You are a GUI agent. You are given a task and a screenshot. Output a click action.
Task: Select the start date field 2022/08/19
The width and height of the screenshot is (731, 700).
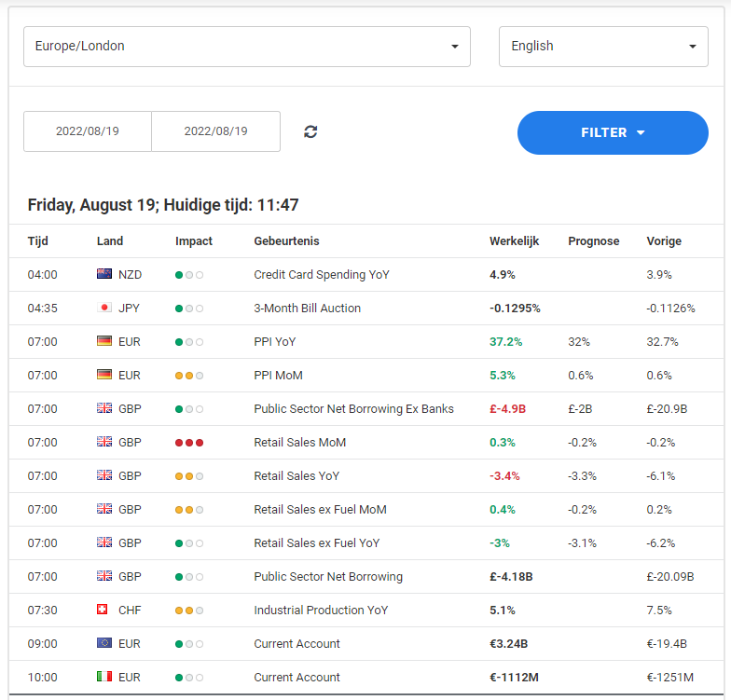[x=88, y=130]
